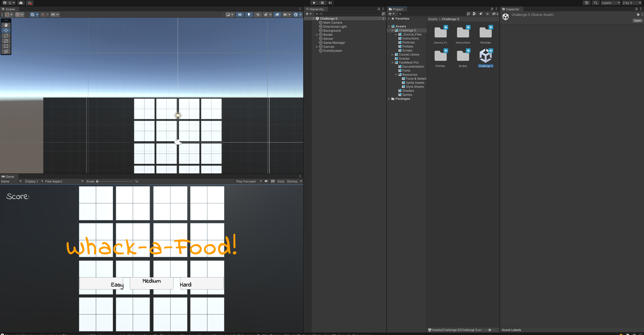
Task: Adjust the Game view Scale slider
Action: click(x=97, y=181)
